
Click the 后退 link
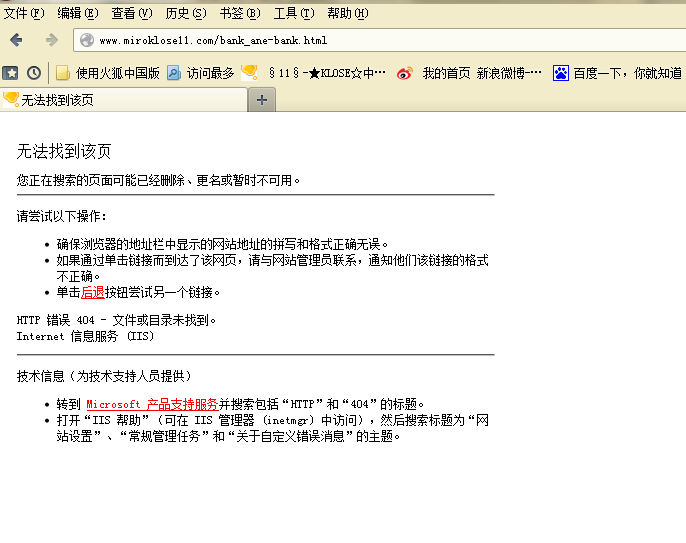(93, 292)
